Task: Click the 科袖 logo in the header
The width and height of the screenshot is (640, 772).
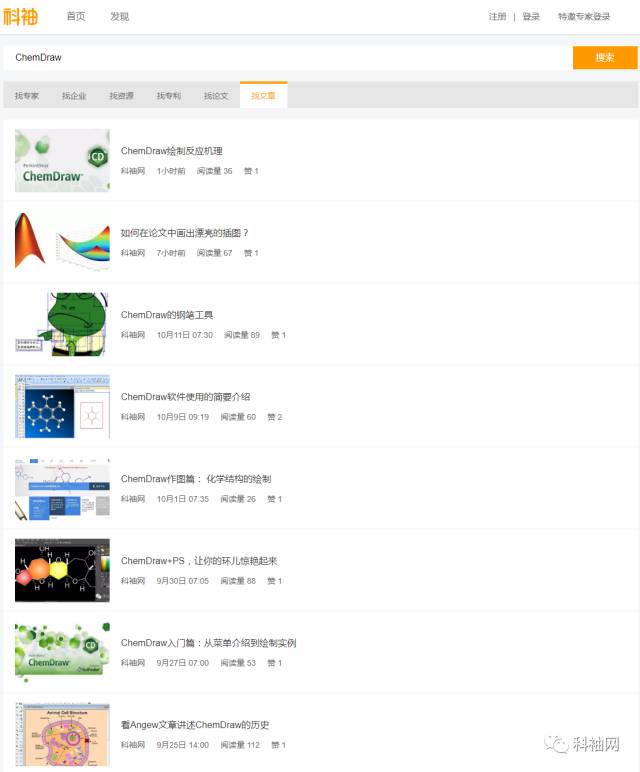Action: coord(21,16)
